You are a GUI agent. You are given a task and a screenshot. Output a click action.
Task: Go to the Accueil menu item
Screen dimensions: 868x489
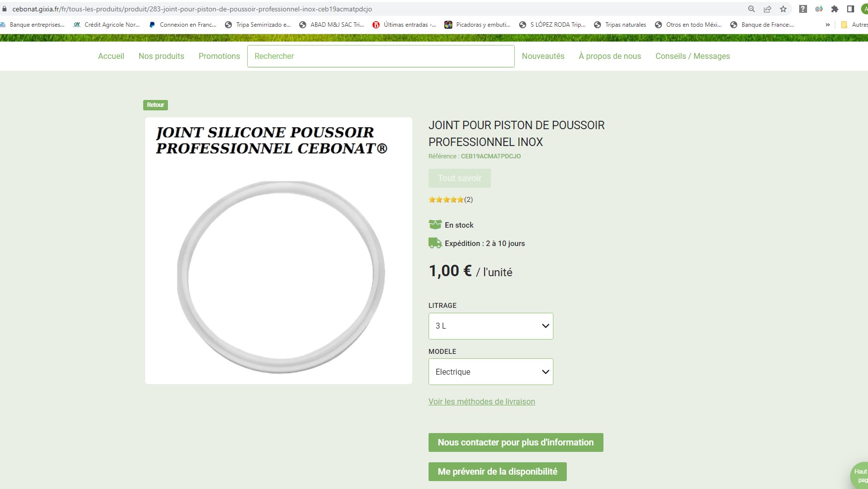[111, 56]
